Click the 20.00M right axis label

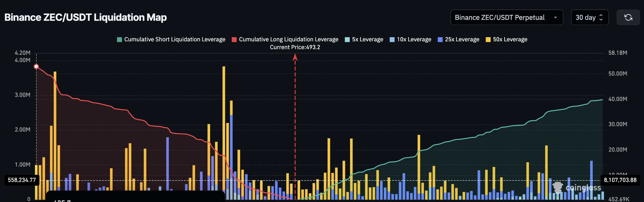click(x=618, y=150)
